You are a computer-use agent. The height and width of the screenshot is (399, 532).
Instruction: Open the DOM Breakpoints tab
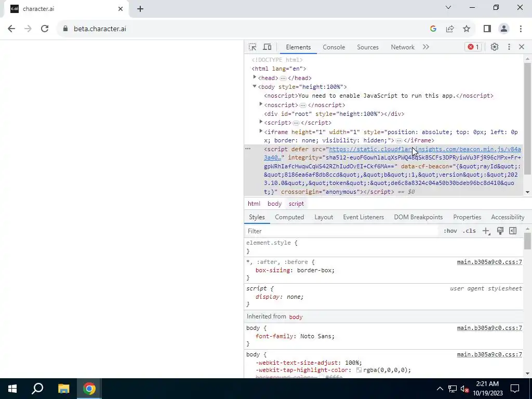click(418, 217)
